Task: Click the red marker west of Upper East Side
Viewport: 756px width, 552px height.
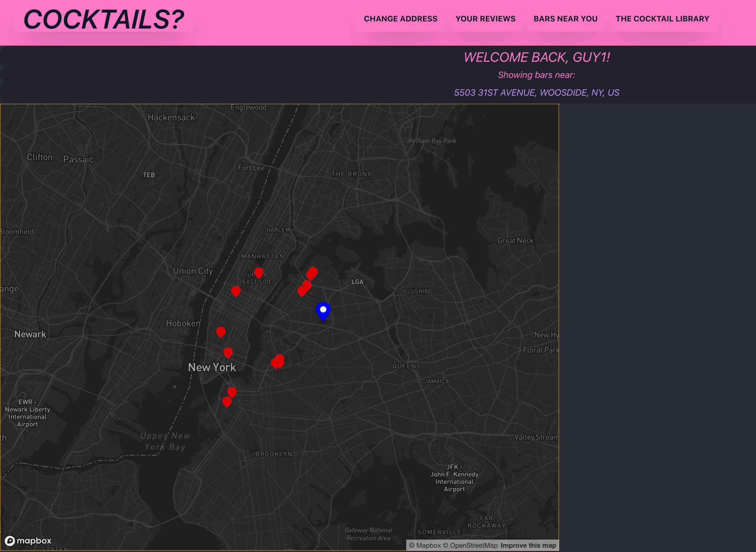Action: point(236,291)
